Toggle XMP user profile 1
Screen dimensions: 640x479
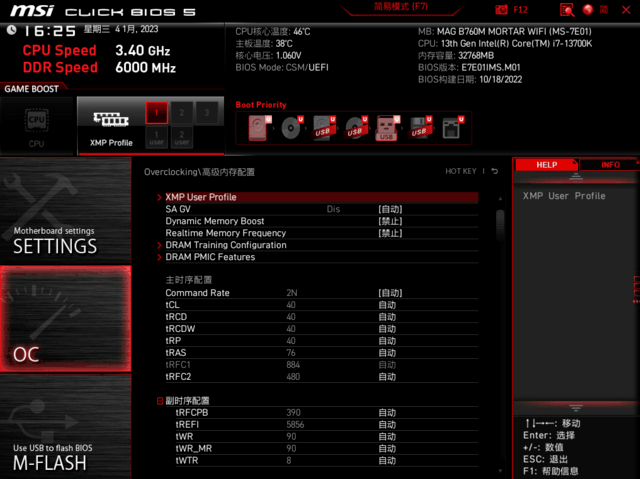click(x=156, y=137)
